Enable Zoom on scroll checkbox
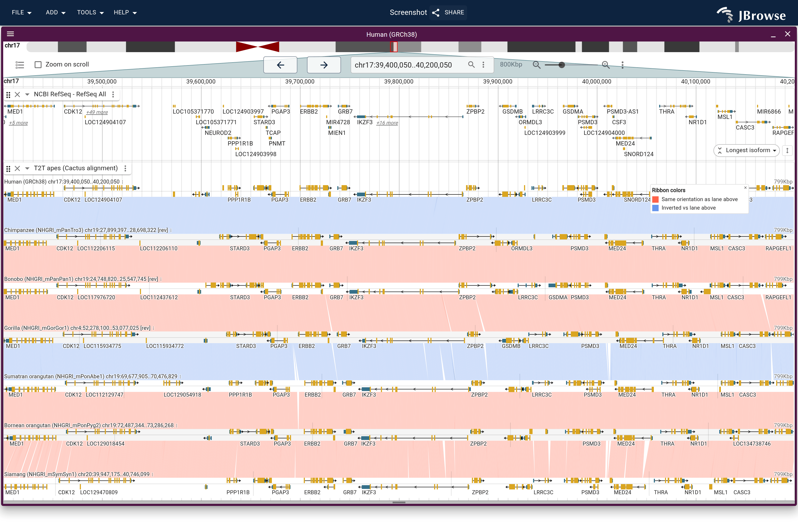The height and width of the screenshot is (532, 798). click(x=38, y=64)
